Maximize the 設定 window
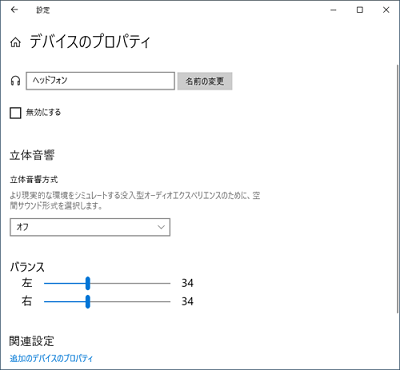Viewport: 400px width, 370px height. (360, 10)
